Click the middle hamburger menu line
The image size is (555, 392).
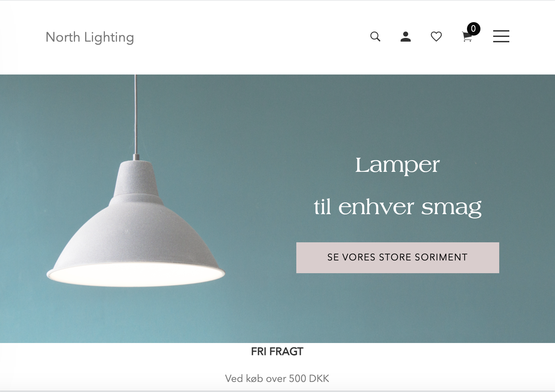[501, 36]
